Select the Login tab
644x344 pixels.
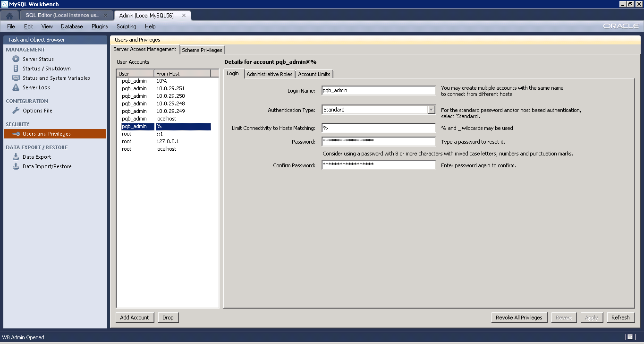[x=233, y=73]
